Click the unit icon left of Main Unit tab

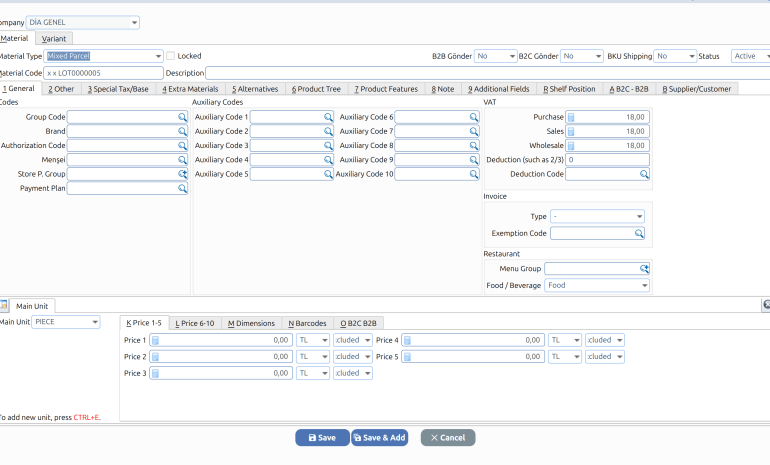pos(3,305)
